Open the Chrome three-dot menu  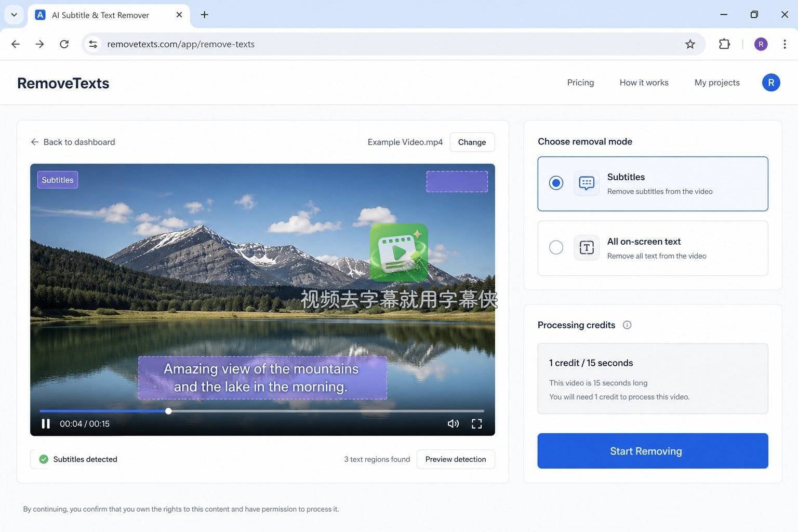[x=784, y=44]
